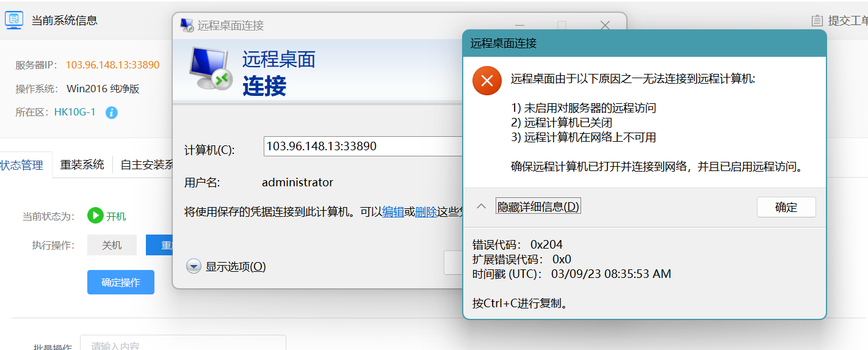868x350 pixels.
Task: Click the system info monitor icon
Action: (x=14, y=20)
